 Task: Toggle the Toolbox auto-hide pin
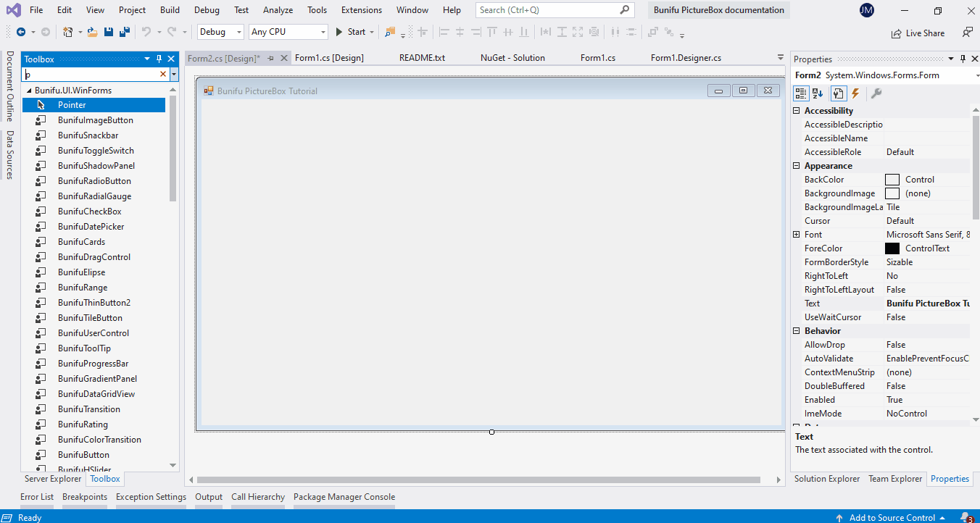[x=160, y=59]
